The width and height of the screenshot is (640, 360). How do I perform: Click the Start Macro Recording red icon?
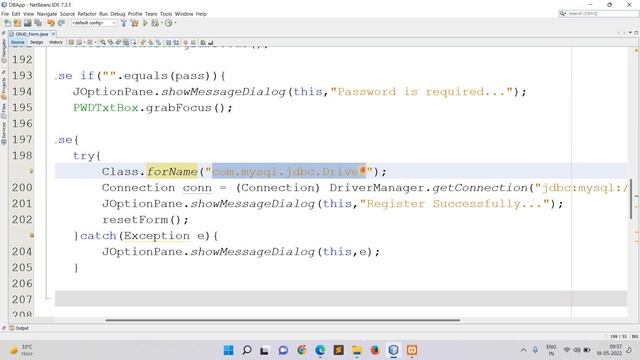[x=186, y=42]
